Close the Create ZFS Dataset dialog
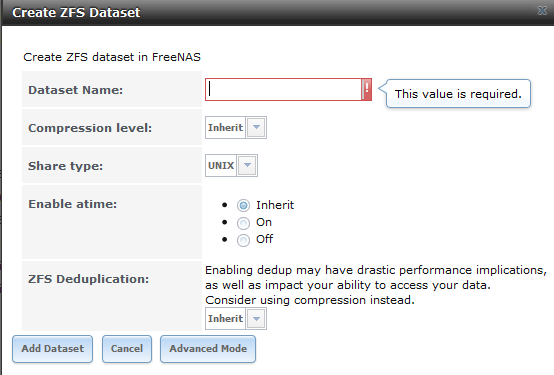The image size is (554, 375). coord(542,11)
